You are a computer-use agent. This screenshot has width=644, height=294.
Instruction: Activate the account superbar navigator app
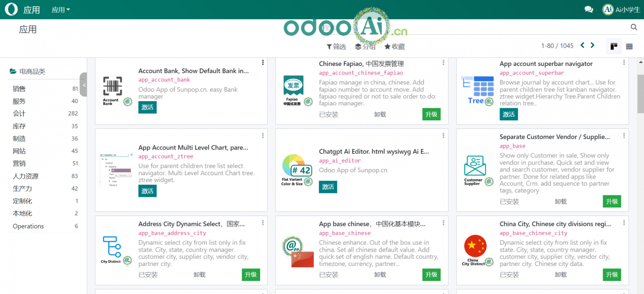(509, 114)
